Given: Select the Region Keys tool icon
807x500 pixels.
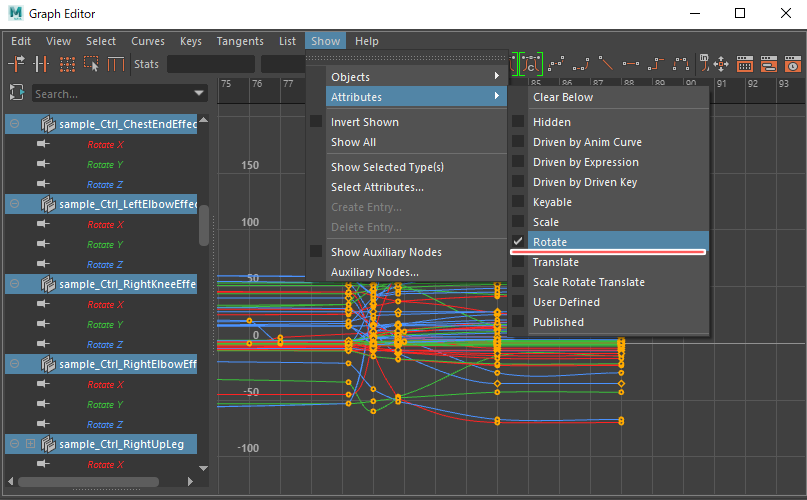Looking at the screenshot, I should (92, 64).
